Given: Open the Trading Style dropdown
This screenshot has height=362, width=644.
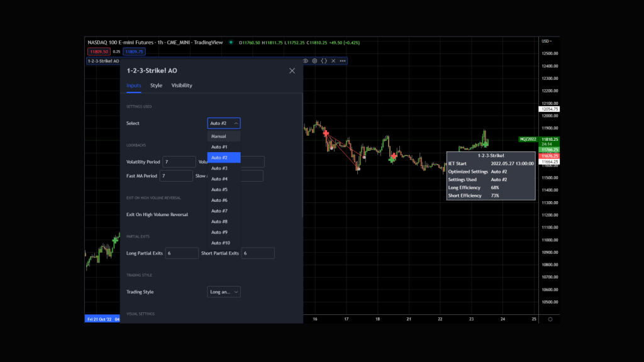Looking at the screenshot, I should (x=224, y=292).
